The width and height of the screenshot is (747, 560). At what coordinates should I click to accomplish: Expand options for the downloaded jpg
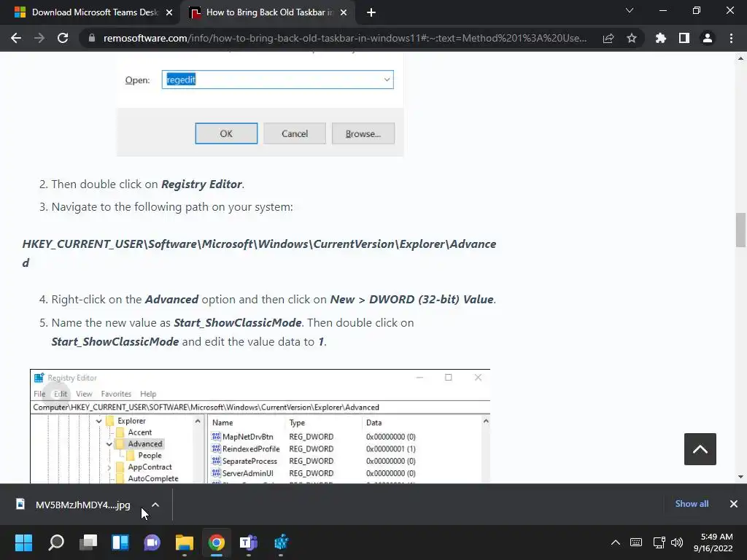pyautogui.click(x=155, y=505)
